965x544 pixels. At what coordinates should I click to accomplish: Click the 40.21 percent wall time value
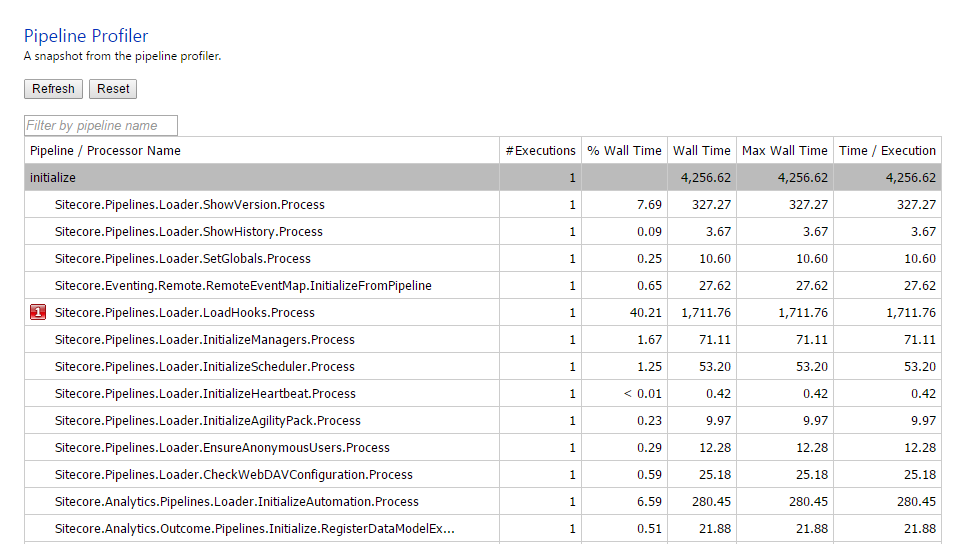646,313
